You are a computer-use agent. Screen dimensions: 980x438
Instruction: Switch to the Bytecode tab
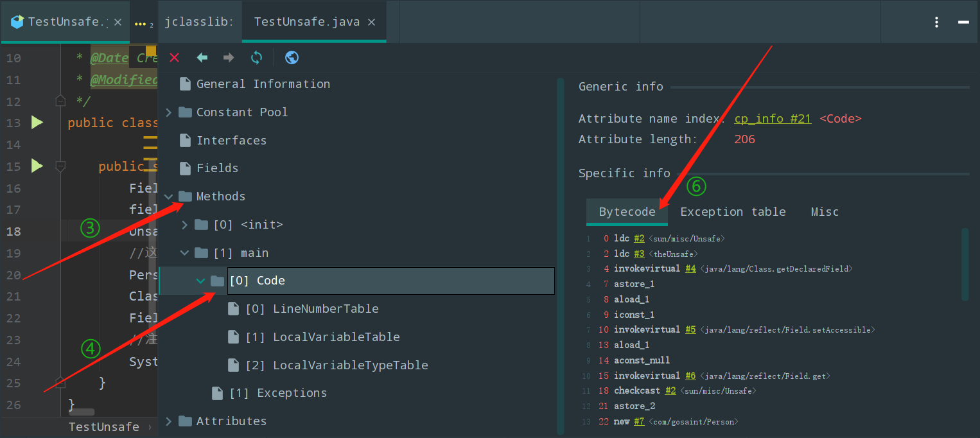pos(627,212)
